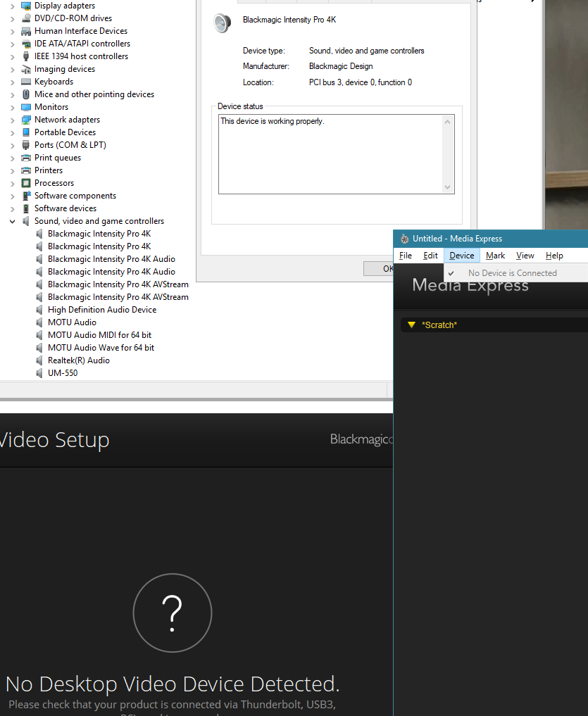Click the Media Express title bar app icon
Viewport: 588px width, 716px height.
[404, 239]
